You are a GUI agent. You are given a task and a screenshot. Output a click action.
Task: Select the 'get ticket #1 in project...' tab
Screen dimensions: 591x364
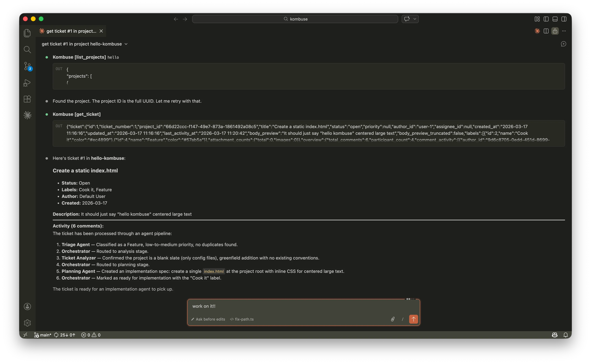click(x=71, y=31)
